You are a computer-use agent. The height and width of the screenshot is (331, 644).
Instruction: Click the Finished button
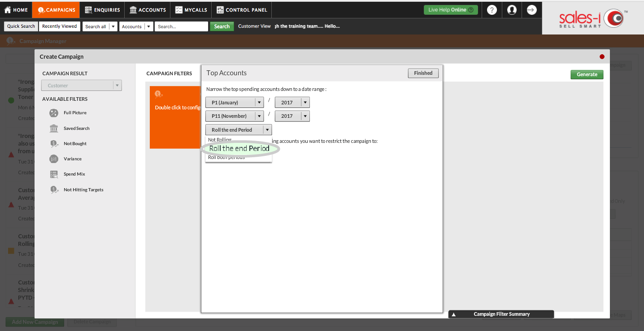point(423,73)
